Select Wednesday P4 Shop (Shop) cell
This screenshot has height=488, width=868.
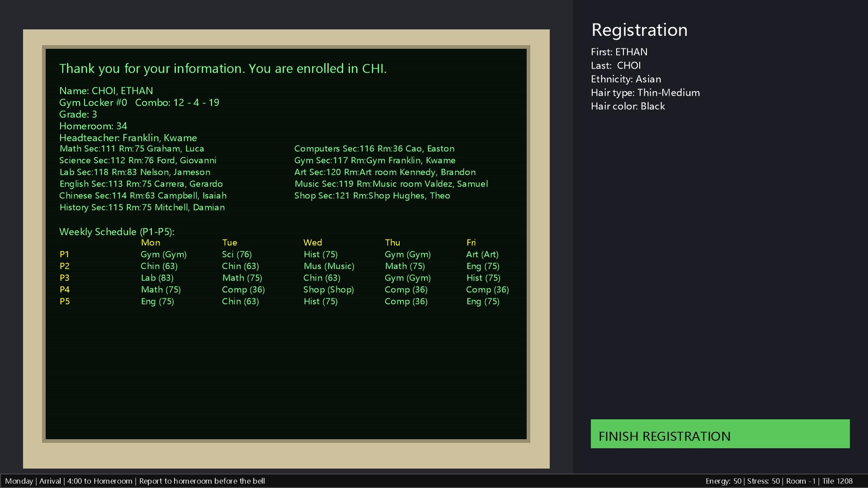329,290
